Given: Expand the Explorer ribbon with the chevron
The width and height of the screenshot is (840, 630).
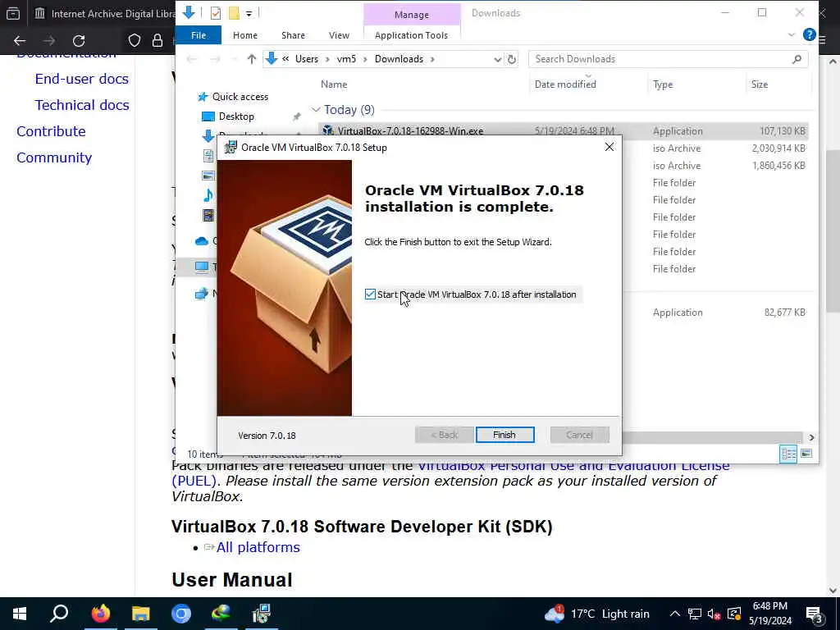Looking at the screenshot, I should coord(792,34).
